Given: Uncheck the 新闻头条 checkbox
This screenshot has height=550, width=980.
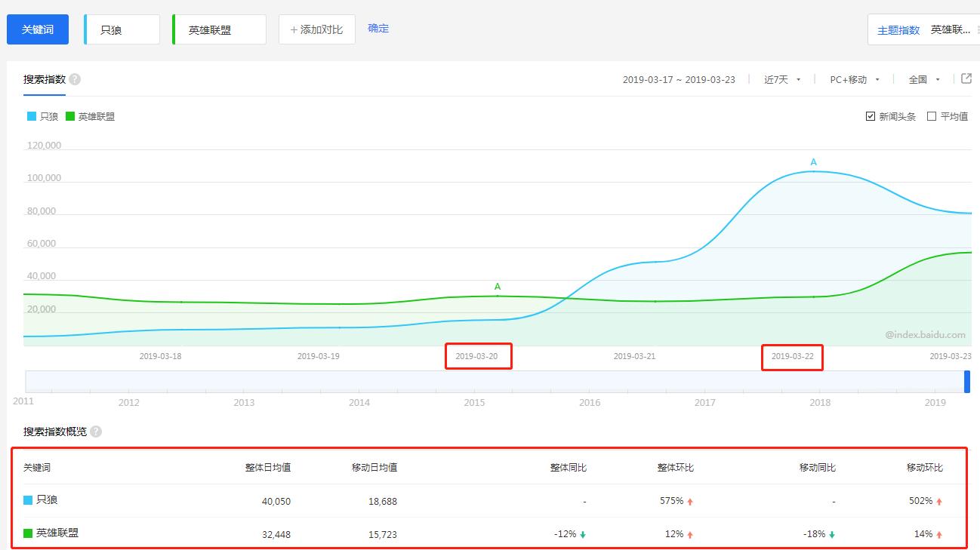Looking at the screenshot, I should pyautogui.click(x=871, y=116).
